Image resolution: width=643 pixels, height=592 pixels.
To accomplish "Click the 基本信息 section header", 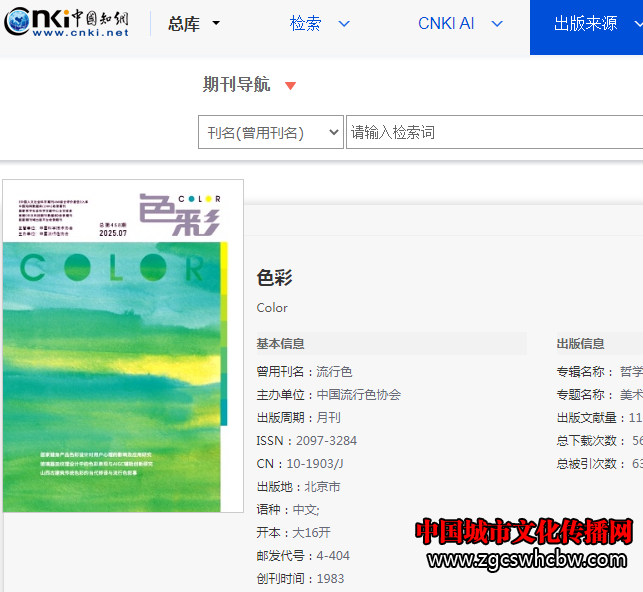I will click(x=281, y=344).
